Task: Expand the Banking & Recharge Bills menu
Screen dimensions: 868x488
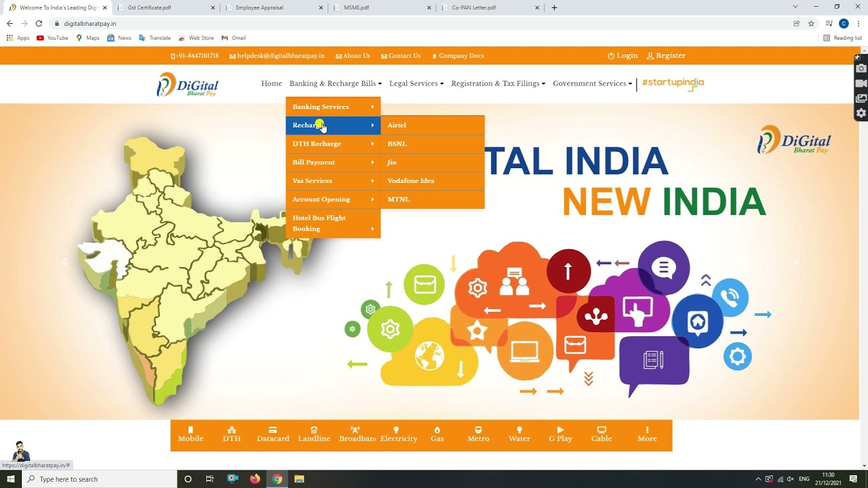Action: [x=336, y=83]
